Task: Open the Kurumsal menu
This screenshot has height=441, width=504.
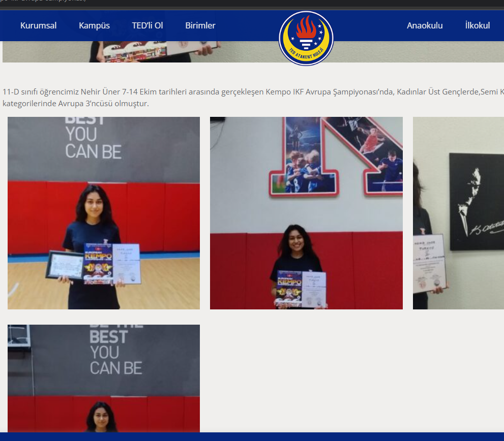Action: click(x=38, y=25)
